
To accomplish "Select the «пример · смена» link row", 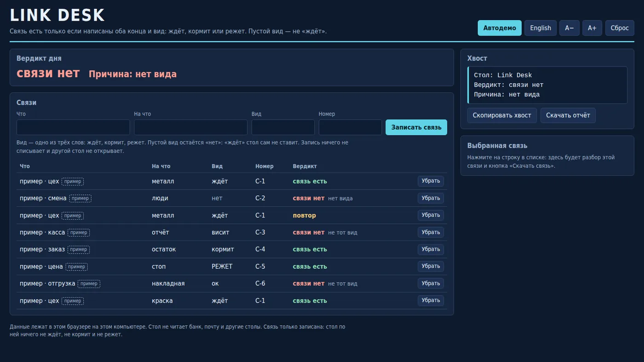I will [232, 198].
